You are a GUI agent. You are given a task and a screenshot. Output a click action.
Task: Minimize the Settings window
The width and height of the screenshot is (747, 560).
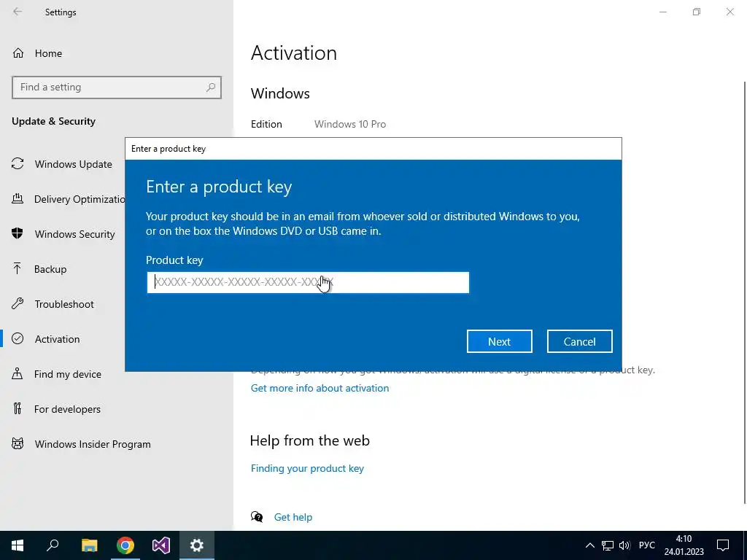tap(663, 12)
